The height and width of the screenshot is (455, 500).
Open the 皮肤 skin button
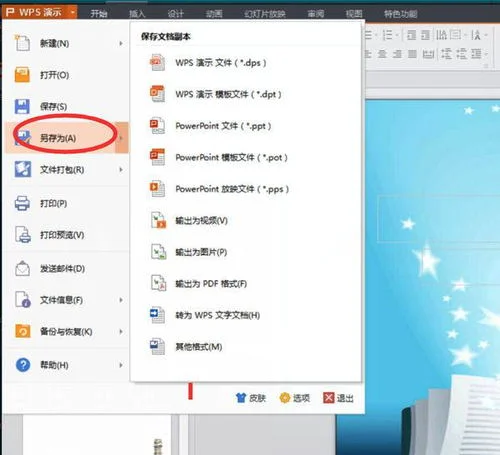(251, 398)
